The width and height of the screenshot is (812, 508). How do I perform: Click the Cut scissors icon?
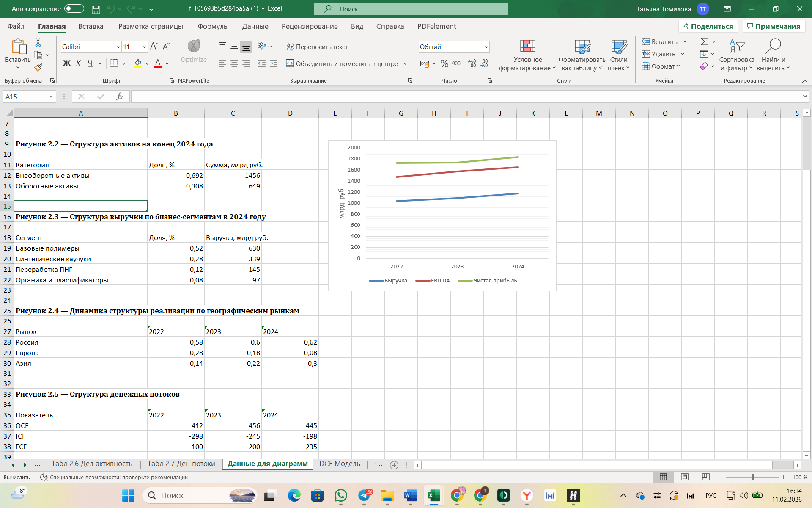(38, 43)
